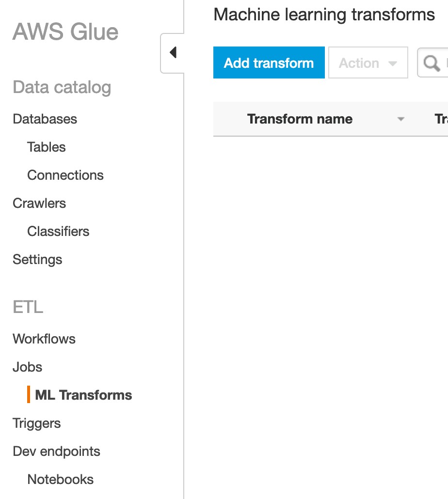Viewport: 448px width, 499px height.
Task: Go to ETL Workflows
Action: click(44, 339)
